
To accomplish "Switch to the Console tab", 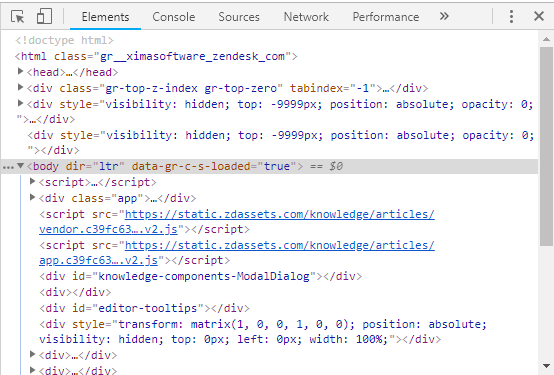I will (173, 17).
